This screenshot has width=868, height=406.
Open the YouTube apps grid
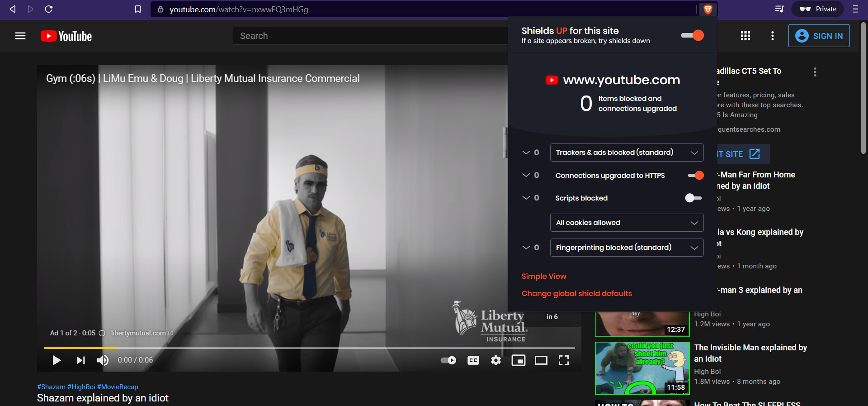click(x=745, y=36)
